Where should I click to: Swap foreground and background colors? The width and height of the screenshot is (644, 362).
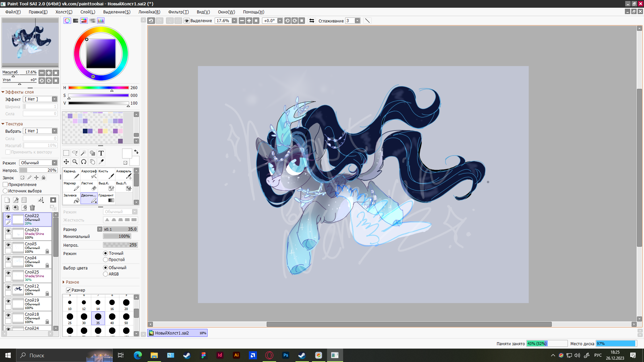tap(136, 152)
